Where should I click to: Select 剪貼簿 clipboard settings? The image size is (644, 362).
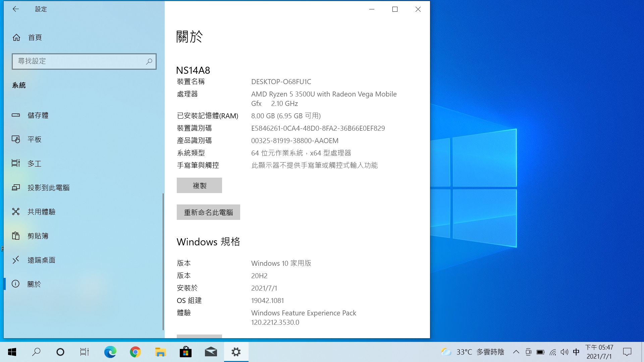click(38, 236)
